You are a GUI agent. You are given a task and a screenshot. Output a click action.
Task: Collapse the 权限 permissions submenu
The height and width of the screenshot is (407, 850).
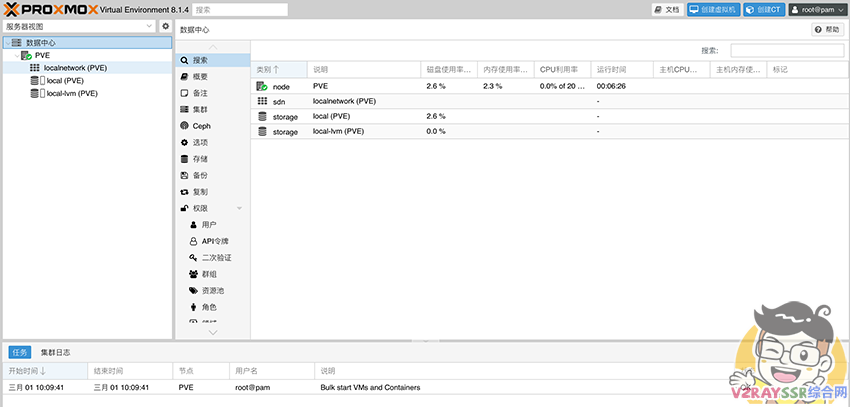(239, 208)
